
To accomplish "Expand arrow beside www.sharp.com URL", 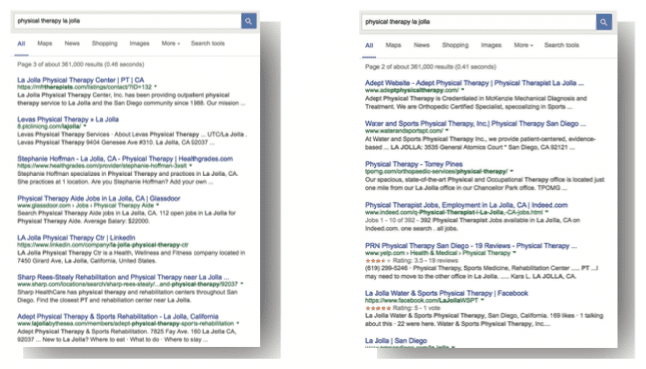I will [241, 284].
